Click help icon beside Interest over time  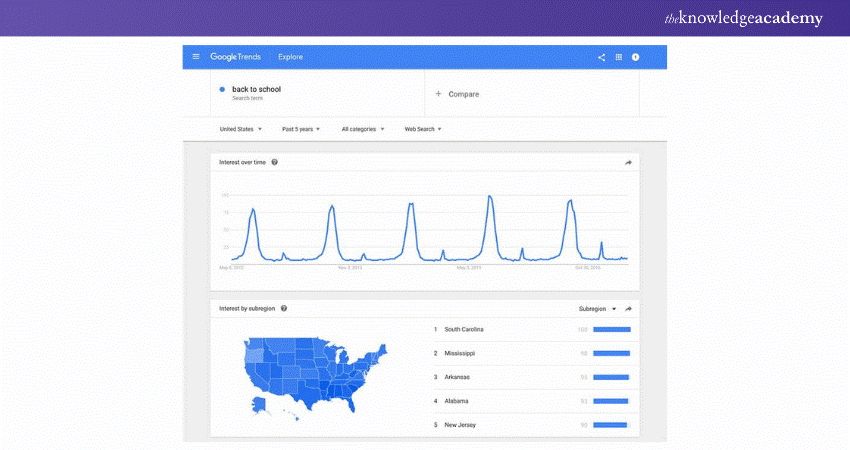[274, 162]
